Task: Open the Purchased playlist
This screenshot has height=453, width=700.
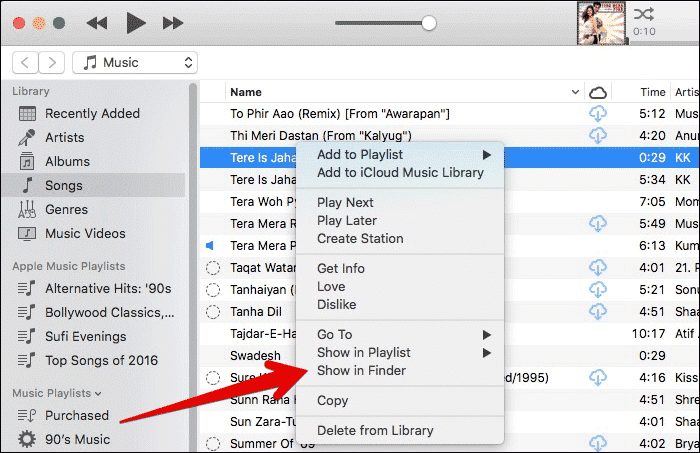Action: [x=77, y=416]
